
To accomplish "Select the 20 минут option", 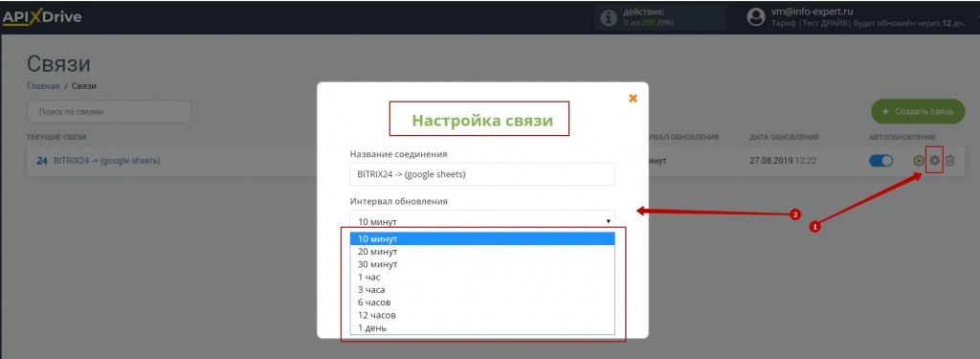I will (x=482, y=252).
